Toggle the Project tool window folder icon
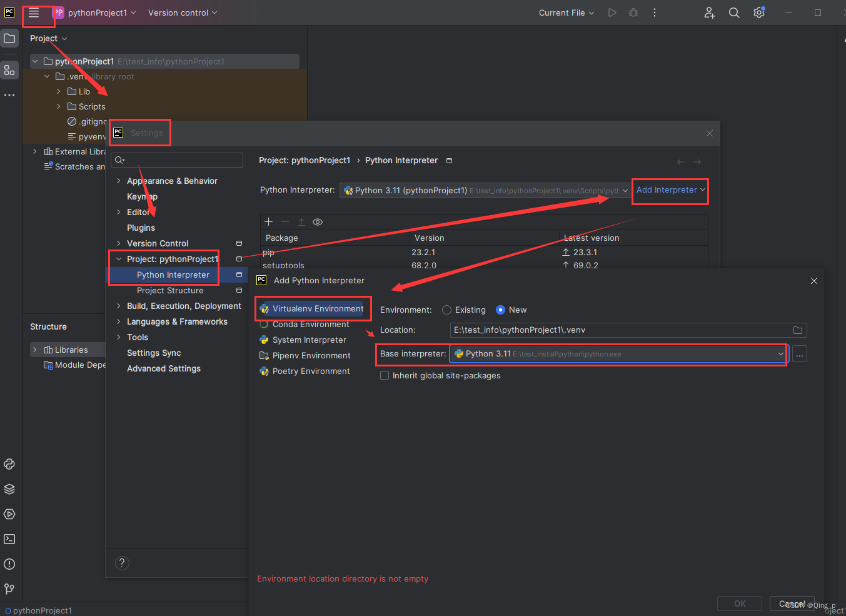This screenshot has width=846, height=616. click(x=9, y=38)
